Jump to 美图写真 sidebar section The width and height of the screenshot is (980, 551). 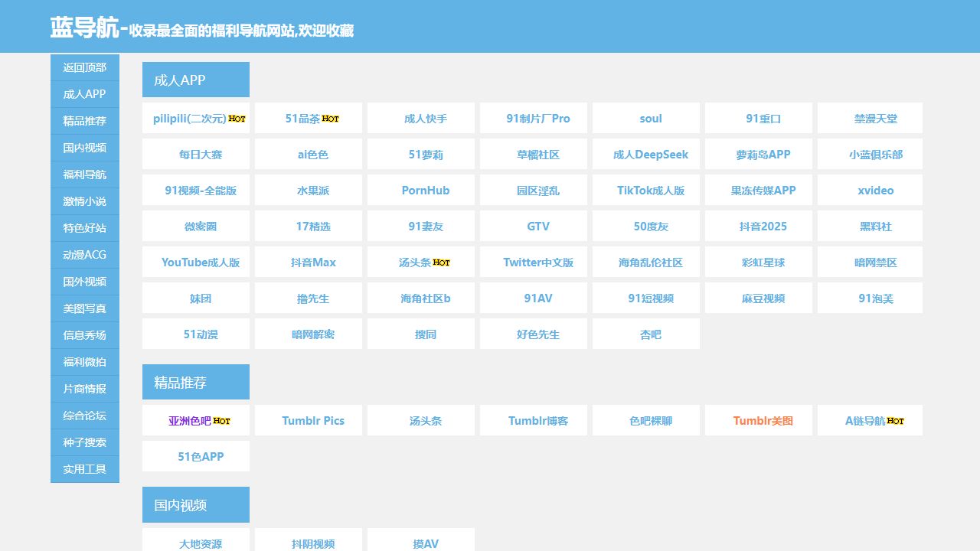(85, 308)
